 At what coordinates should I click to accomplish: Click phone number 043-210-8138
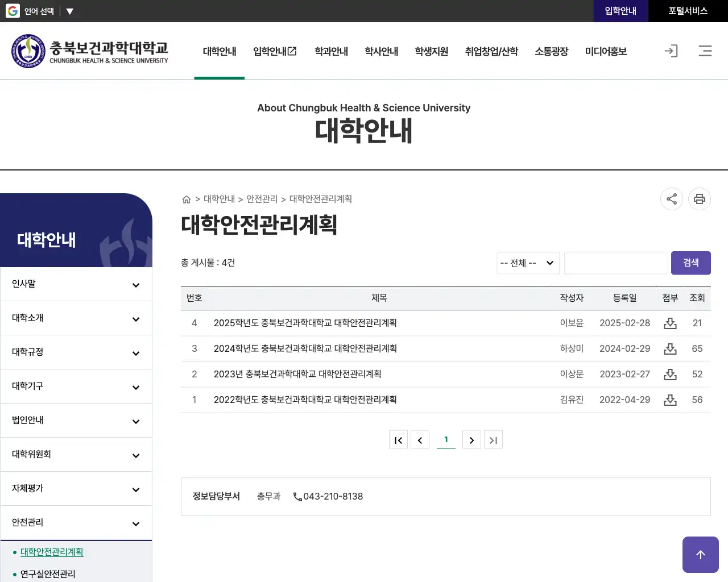[333, 497]
